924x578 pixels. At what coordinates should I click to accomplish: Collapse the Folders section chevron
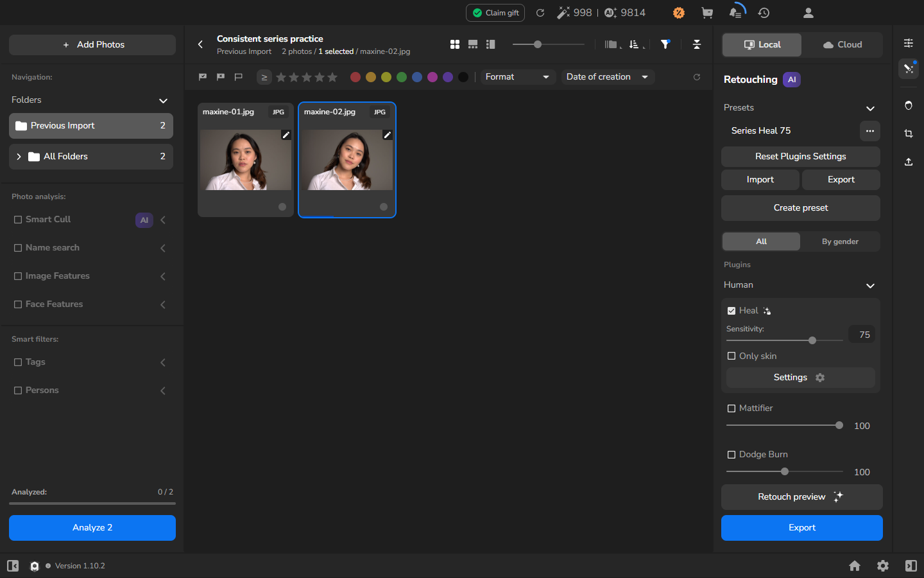click(x=163, y=101)
